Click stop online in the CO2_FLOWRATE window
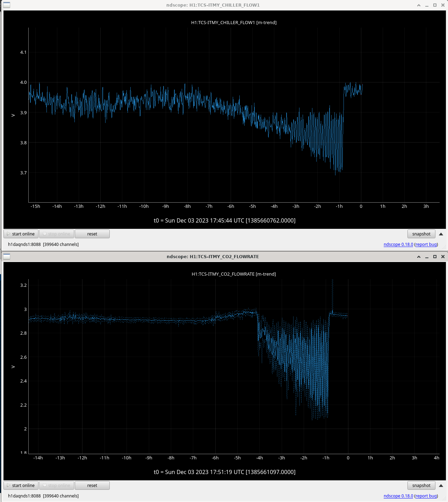The width and height of the screenshot is (448, 502). 57,486
